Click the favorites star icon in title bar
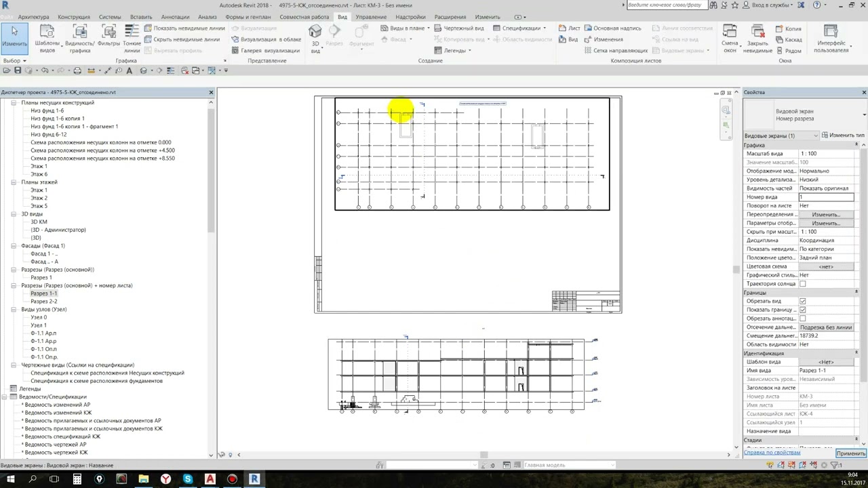The height and width of the screenshot is (488, 868). (735, 5)
